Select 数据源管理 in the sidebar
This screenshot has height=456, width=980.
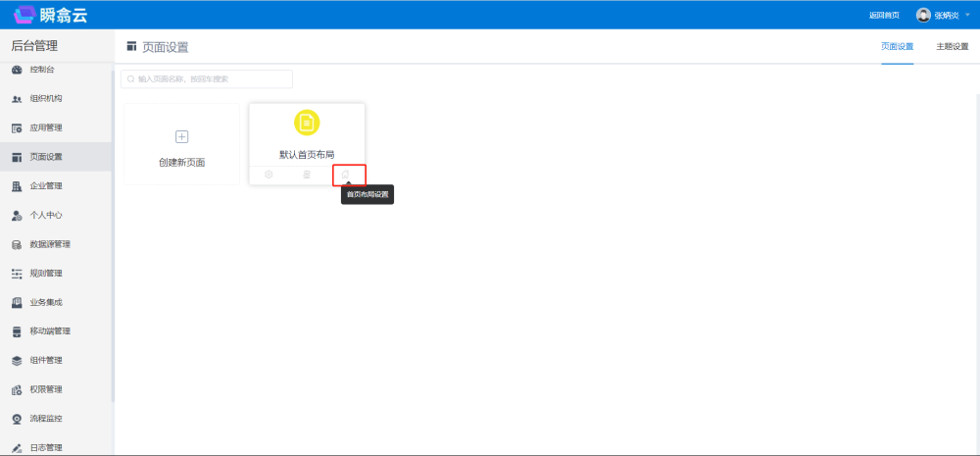[x=50, y=244]
